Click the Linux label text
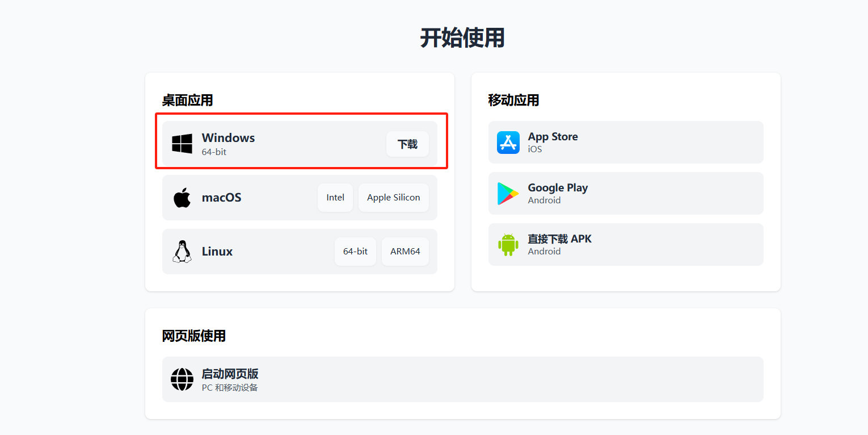This screenshot has width=868, height=435. 217,252
